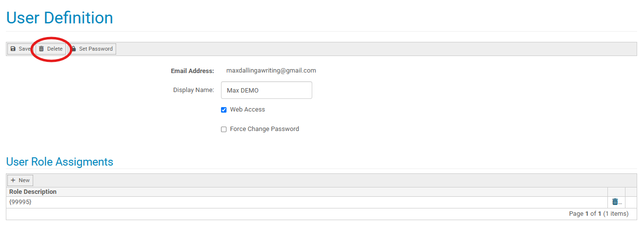Click the Web Access label text
644x225 pixels.
(x=247, y=110)
